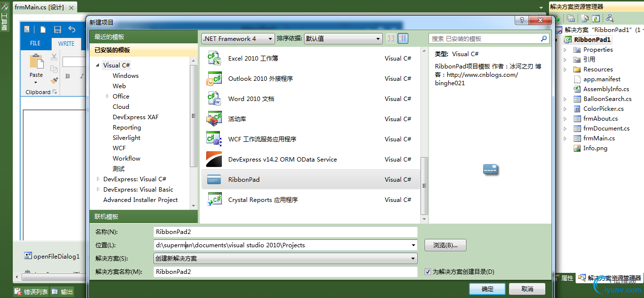The height and width of the screenshot is (298, 644).
Task: Expand DevExpress: Visual C# tree node
Action: tap(98, 179)
